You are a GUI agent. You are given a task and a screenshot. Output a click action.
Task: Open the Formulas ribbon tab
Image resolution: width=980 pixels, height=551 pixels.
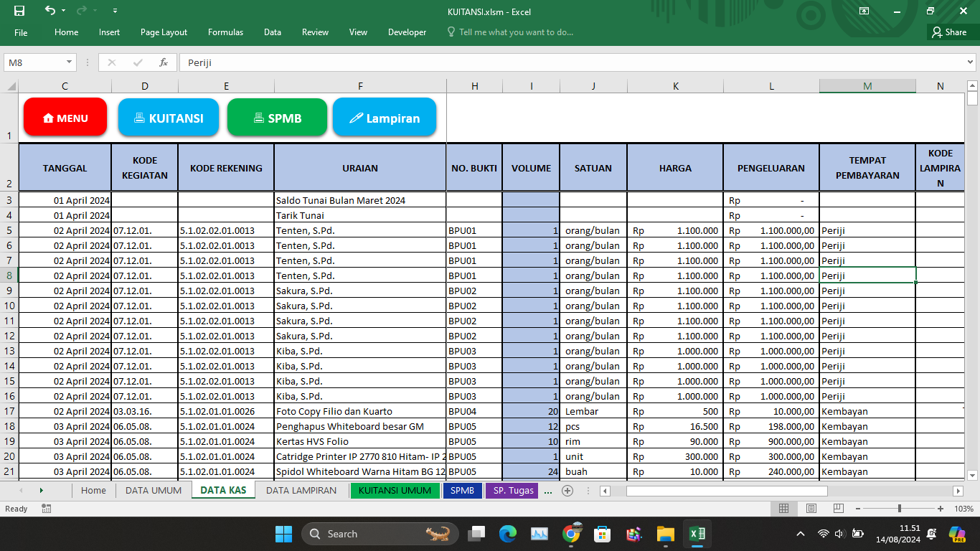(225, 32)
